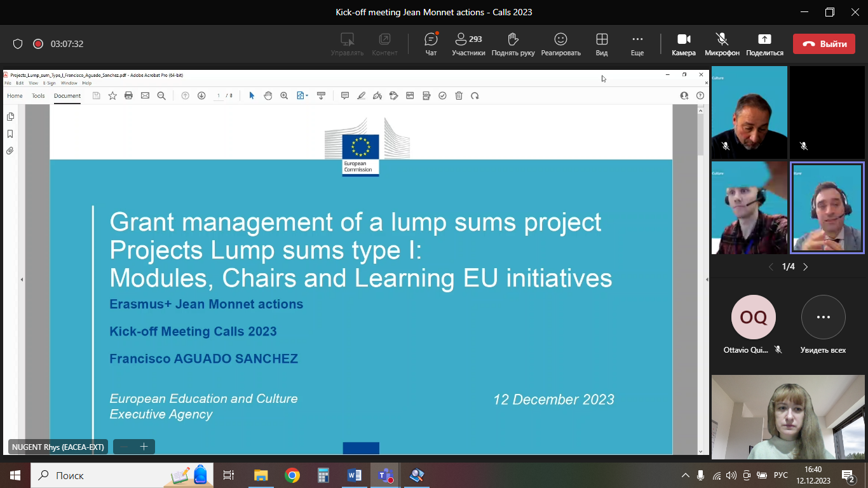Image resolution: width=868 pixels, height=488 pixels.
Task: Launch Google Chrome from the taskbar
Action: point(292,475)
